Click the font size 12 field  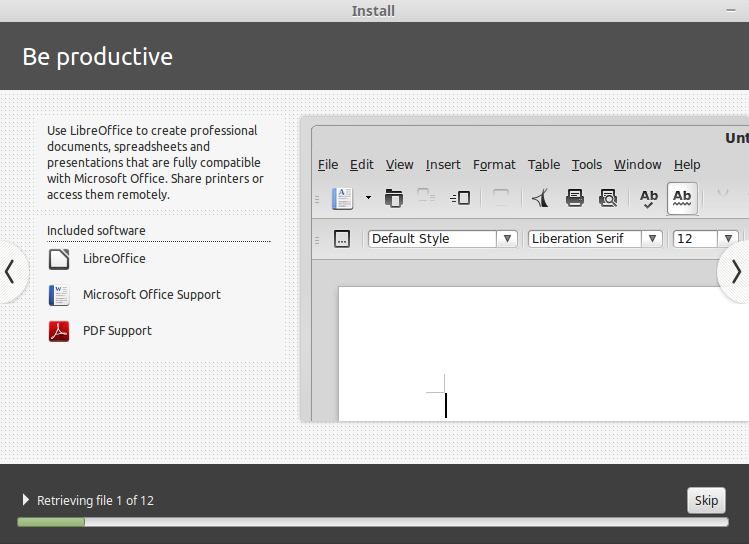tap(695, 238)
